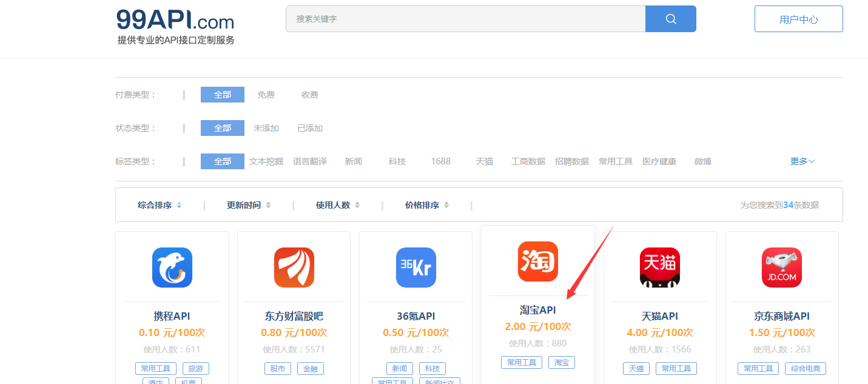Filter by 已添加 status
Image resolution: width=868 pixels, height=384 pixels.
point(310,128)
